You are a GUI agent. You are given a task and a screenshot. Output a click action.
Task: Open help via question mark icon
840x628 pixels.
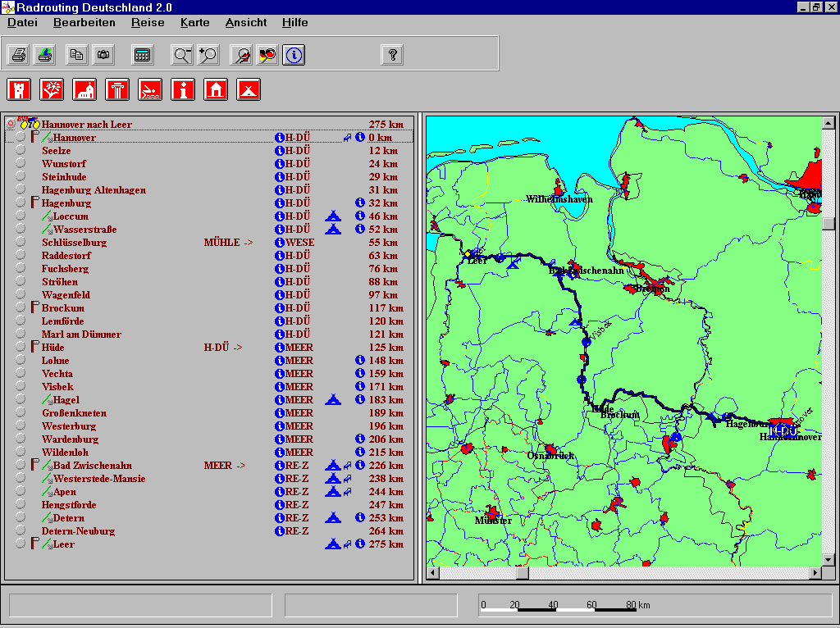click(392, 55)
